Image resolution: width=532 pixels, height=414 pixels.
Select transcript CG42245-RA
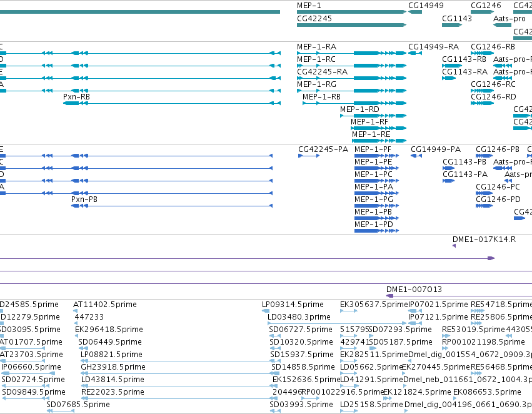pyautogui.click(x=351, y=78)
